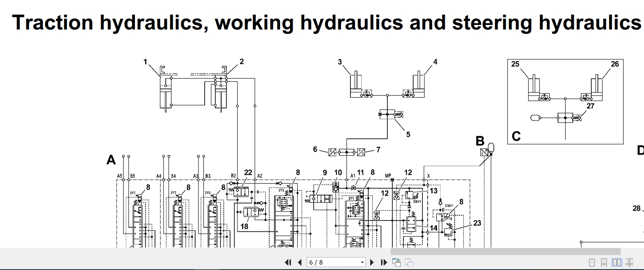
Task: Jump to the last page
Action: click(x=384, y=262)
